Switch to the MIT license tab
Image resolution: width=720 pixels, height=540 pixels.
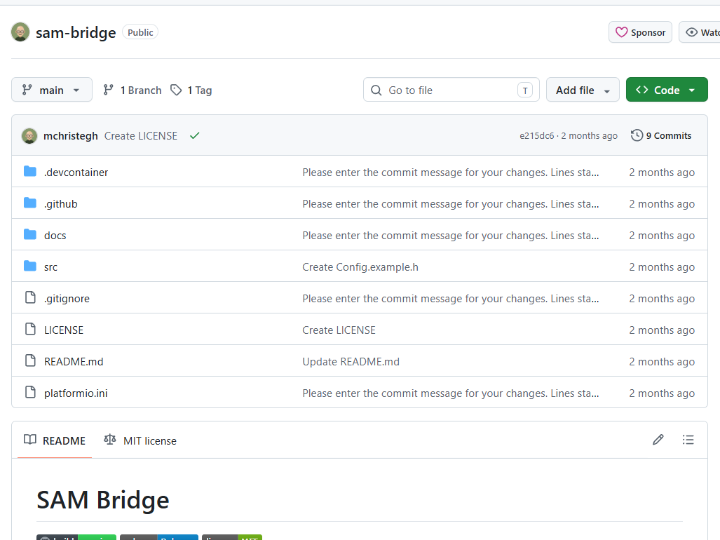(x=141, y=441)
